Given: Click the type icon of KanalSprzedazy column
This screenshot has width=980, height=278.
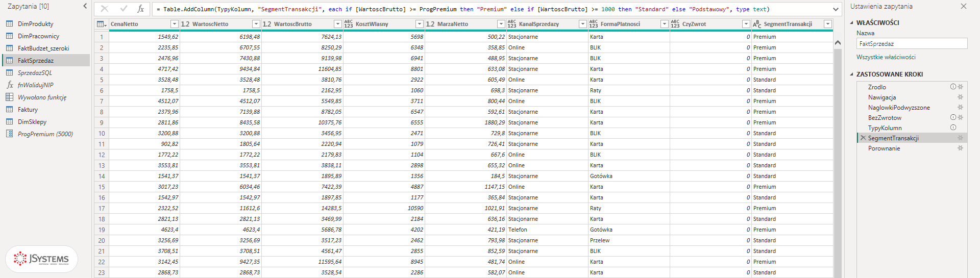Looking at the screenshot, I should pyautogui.click(x=512, y=24).
